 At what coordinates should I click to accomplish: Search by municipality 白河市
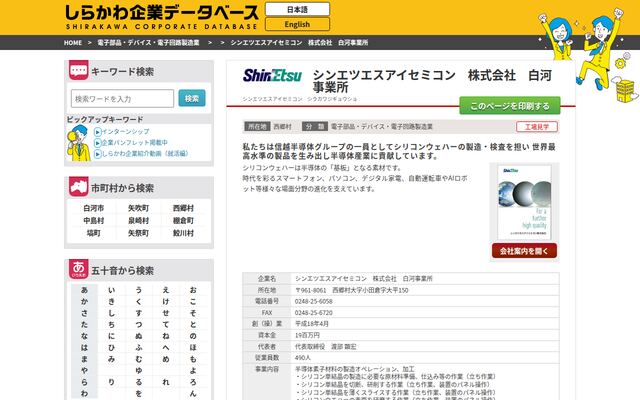93,208
